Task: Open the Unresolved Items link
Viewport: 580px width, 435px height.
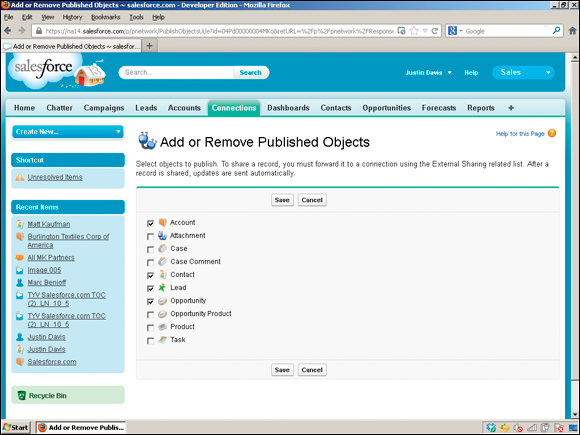Action: [55, 177]
